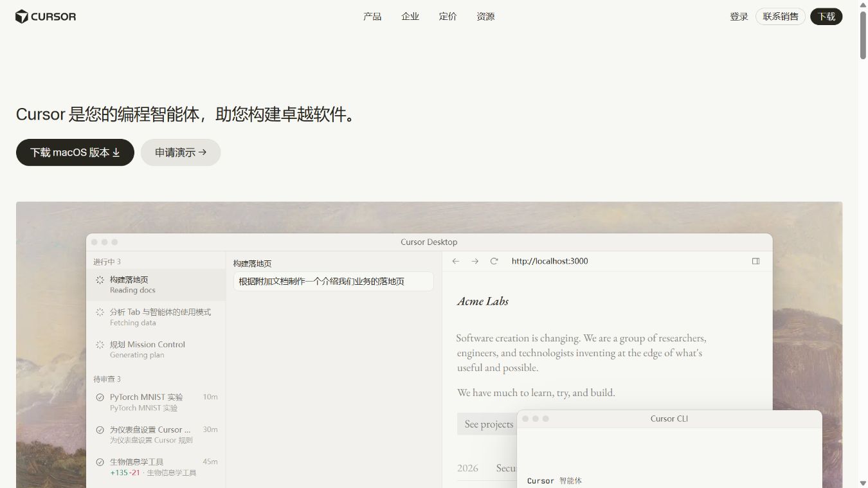Image resolution: width=868 pixels, height=488 pixels.
Task: Click the checkmark icon beside PyTorch MNIST 实验
Action: (100, 397)
